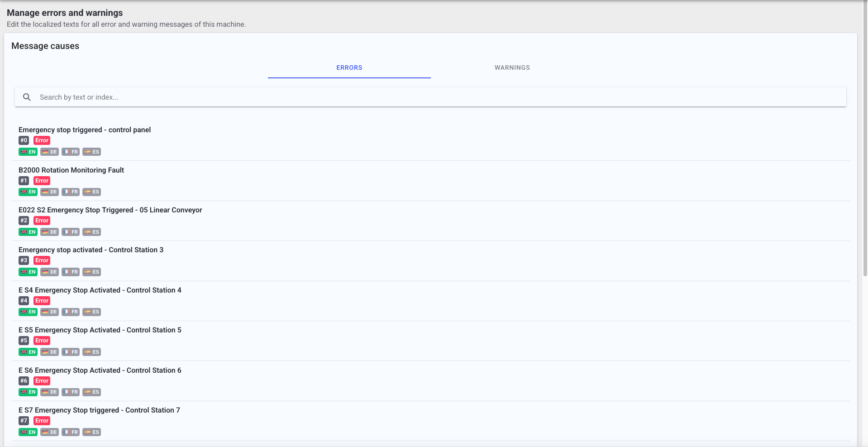Click the #5 index badge
This screenshot has width=868, height=447.
(x=24, y=341)
